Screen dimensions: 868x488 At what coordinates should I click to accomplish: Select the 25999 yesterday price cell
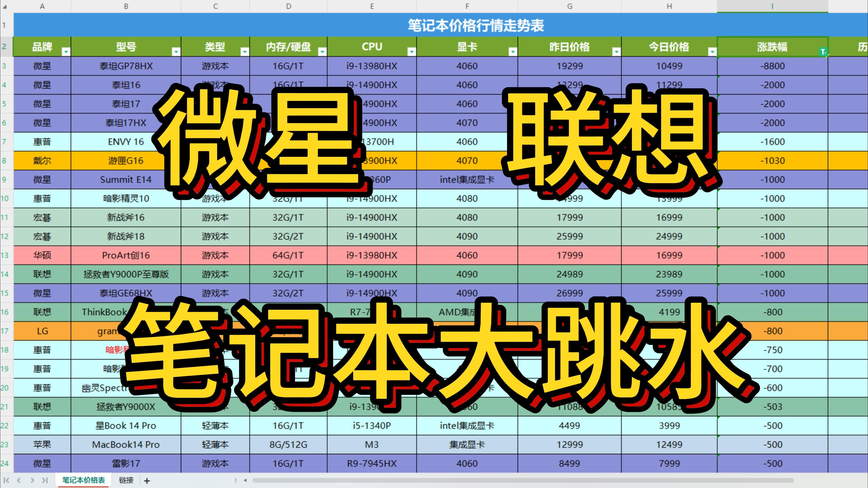pos(569,236)
